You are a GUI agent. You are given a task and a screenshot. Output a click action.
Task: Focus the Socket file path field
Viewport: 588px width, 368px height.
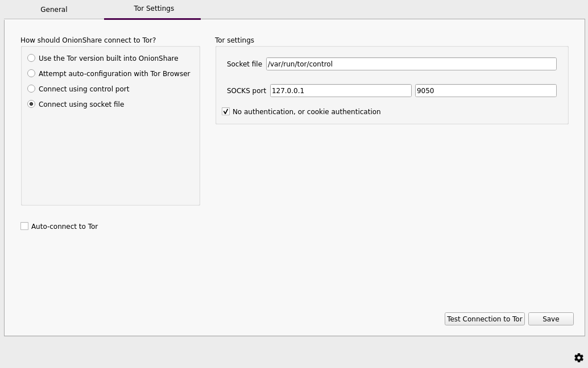tap(411, 64)
